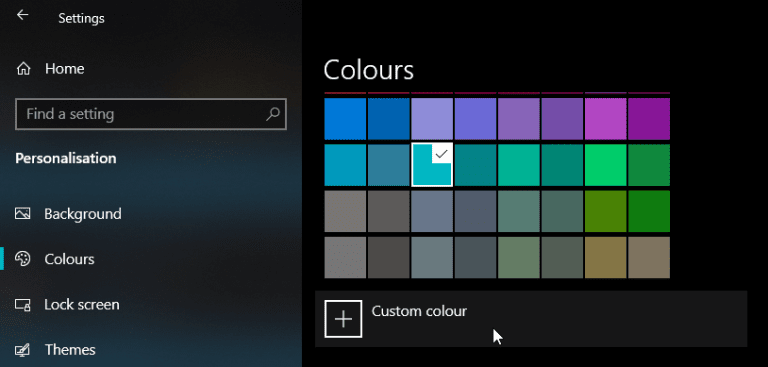The image size is (768, 367).
Task: Select the steel blue swatch left of selected one
Action: pyautogui.click(x=388, y=165)
